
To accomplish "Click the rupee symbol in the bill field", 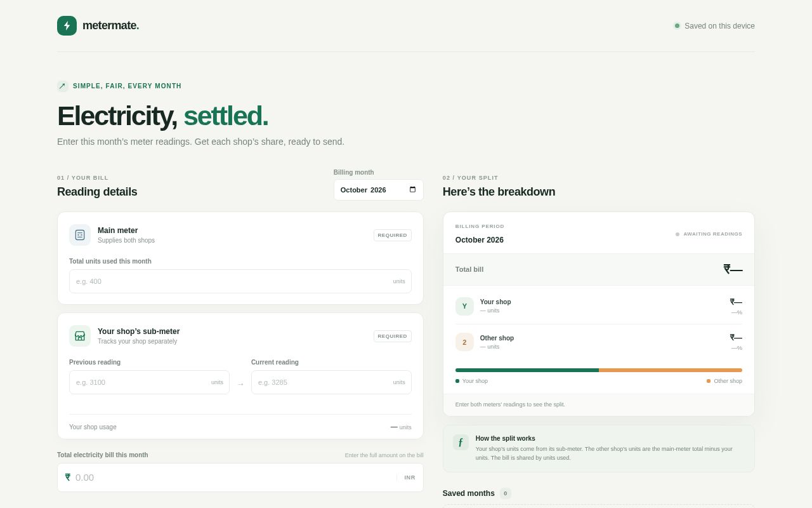I will 68,477.
